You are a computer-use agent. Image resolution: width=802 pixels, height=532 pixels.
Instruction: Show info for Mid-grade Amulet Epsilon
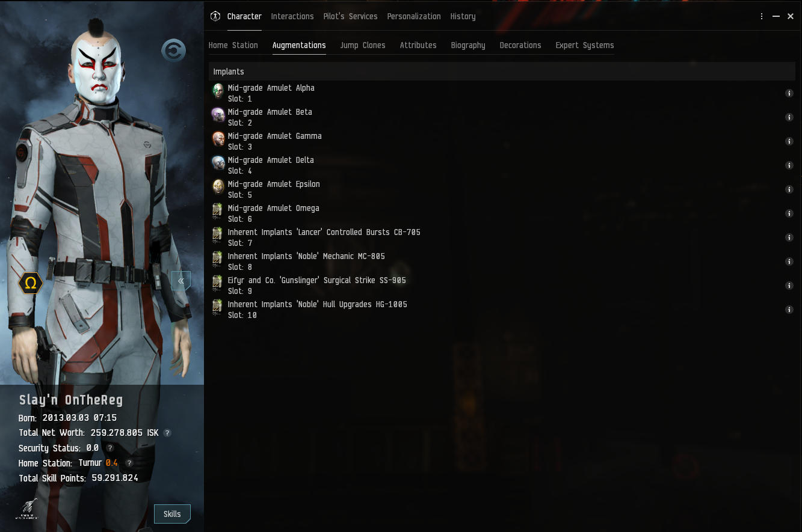pos(789,189)
